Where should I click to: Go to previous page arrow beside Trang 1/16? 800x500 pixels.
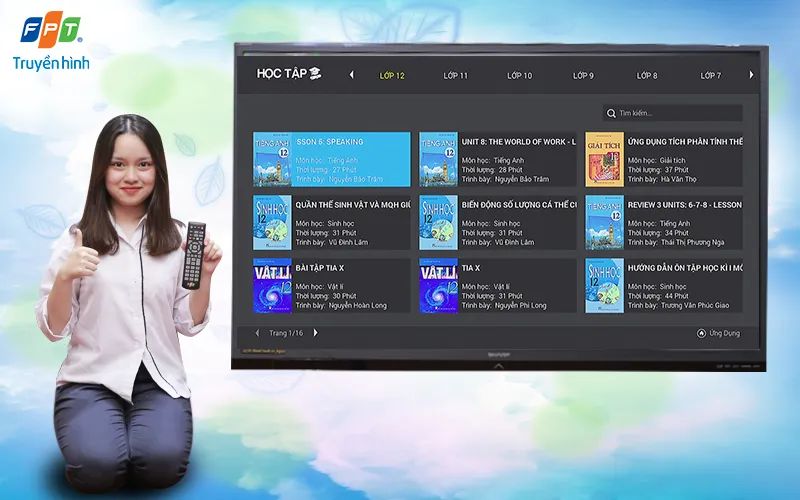[x=257, y=333]
